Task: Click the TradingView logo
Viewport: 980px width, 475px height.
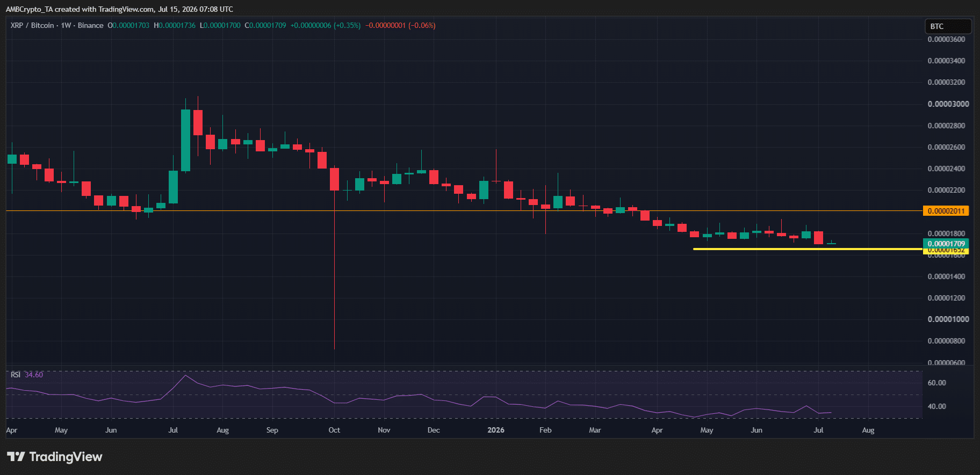Action: tap(55, 457)
